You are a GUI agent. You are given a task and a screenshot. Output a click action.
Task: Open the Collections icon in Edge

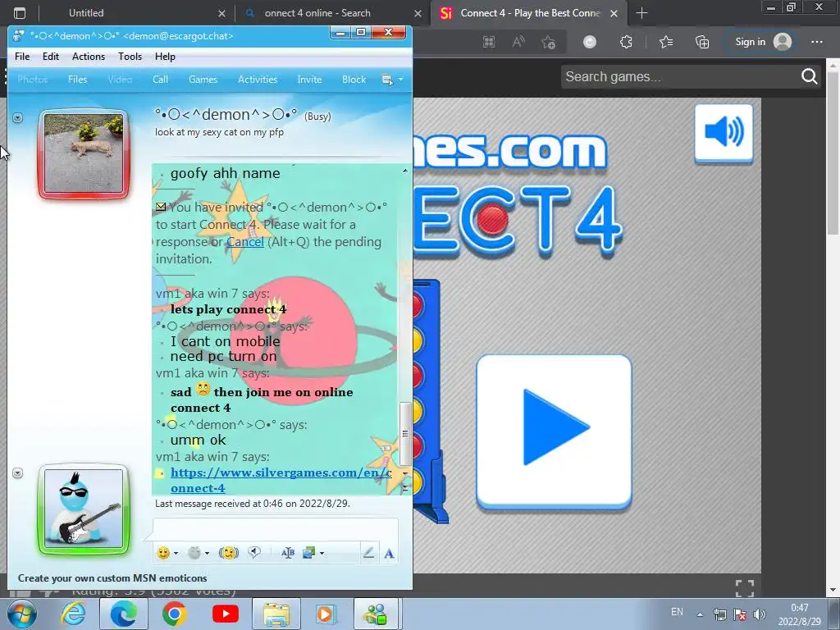[702, 42]
